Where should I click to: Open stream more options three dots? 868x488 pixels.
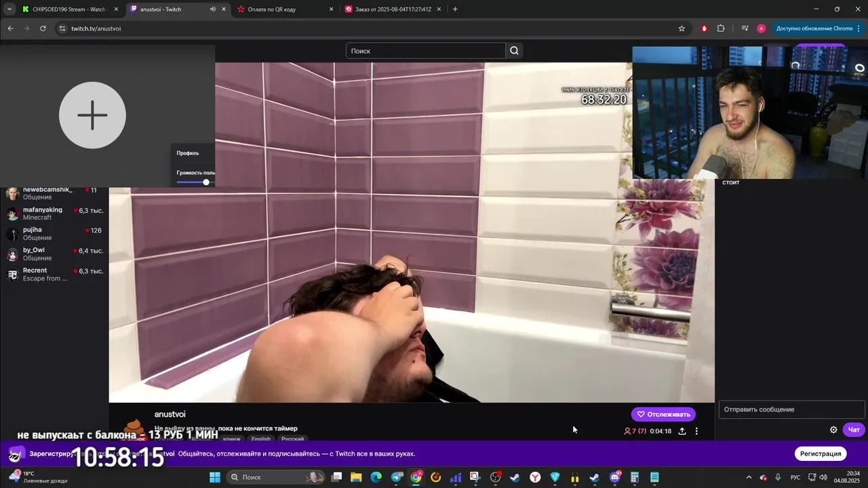pos(696,431)
